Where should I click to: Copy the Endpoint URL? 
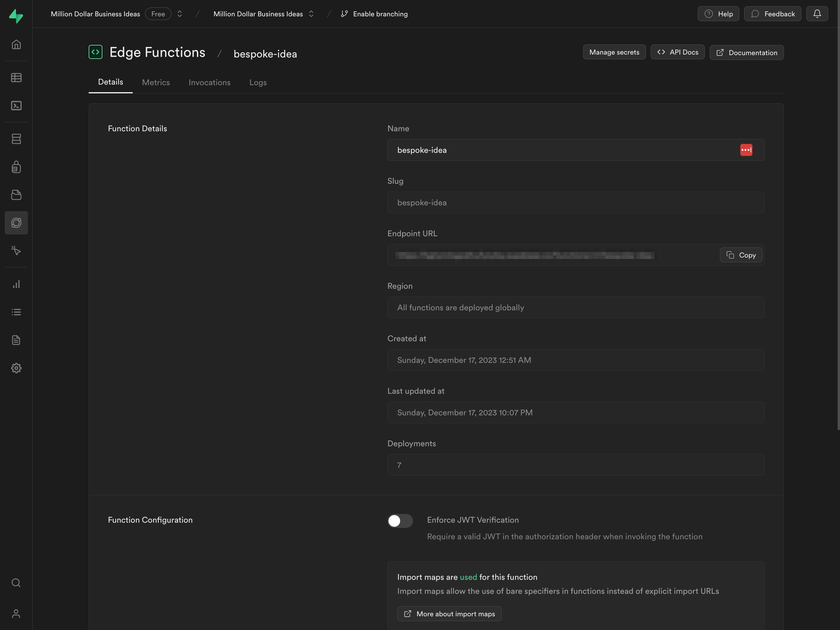[x=741, y=255]
